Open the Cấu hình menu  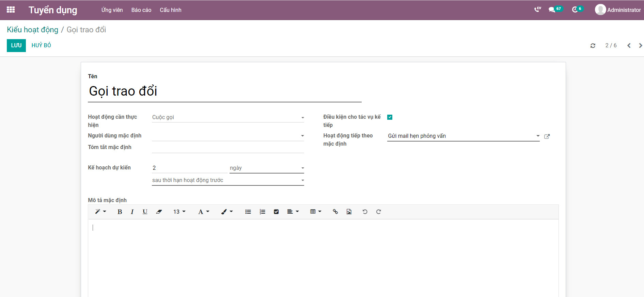171,10
